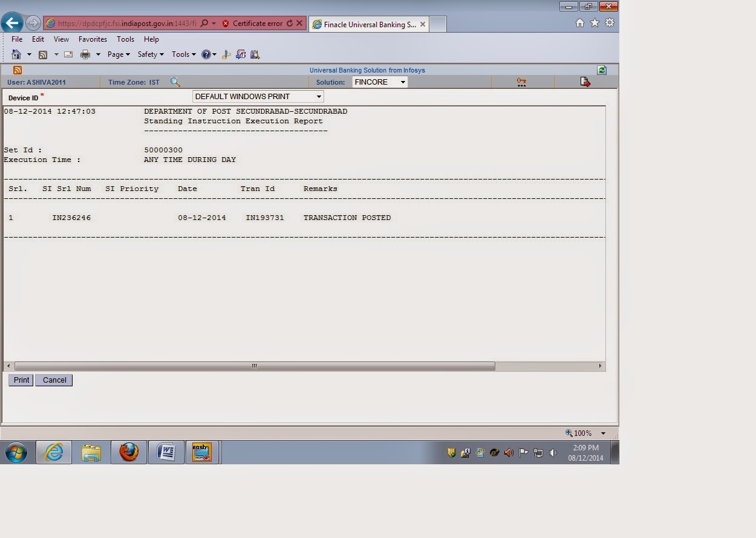Open Favorites star icon
This screenshot has height=538, width=756.
[x=595, y=23]
